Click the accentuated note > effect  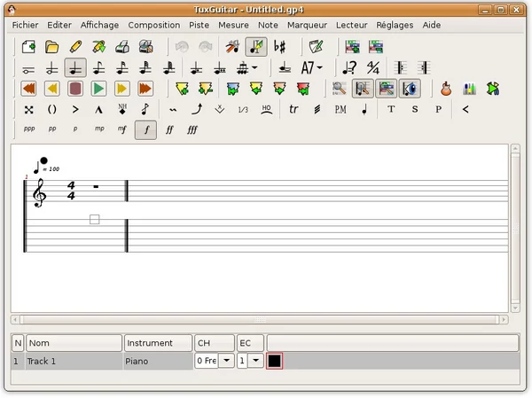click(75, 110)
